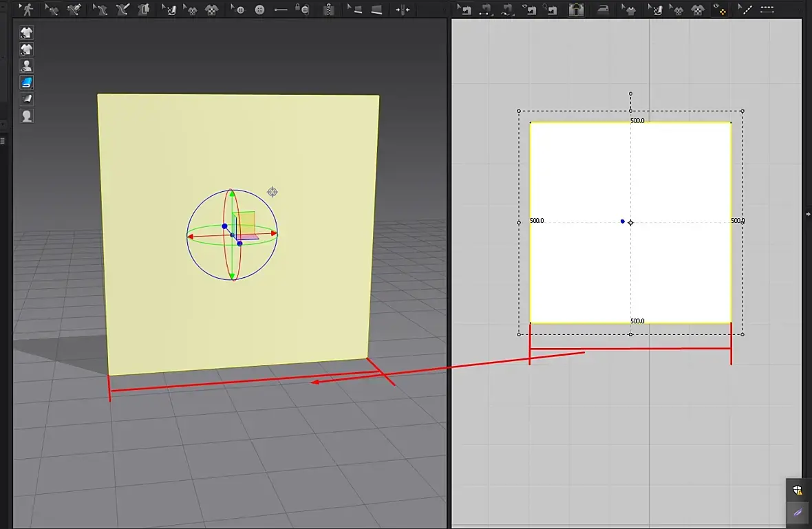The image size is (812, 529).
Task: Activate 3D Pen on garment tool
Action: point(122,10)
